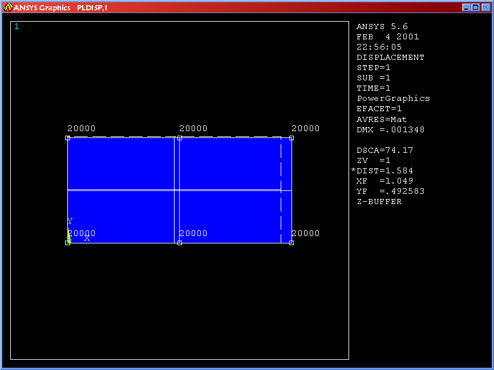Viewport: 494px width, 370px height.
Task: Click the X axis label near origin
Action: coord(87,238)
